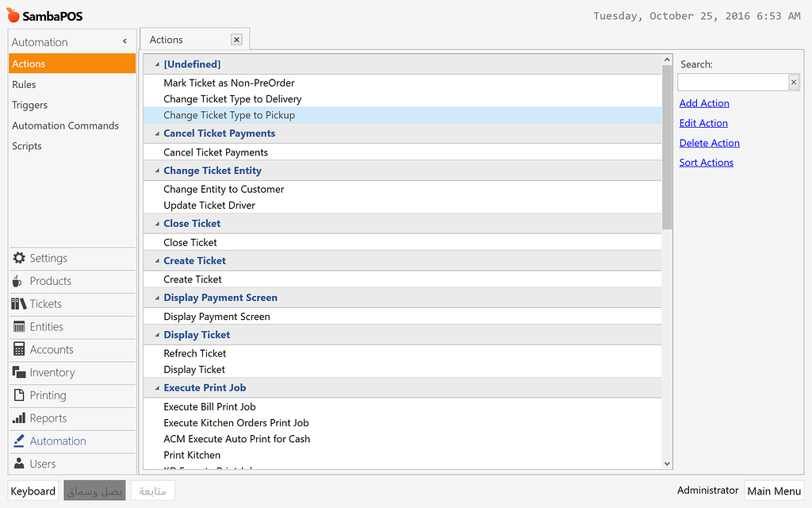This screenshot has height=508, width=812.
Task: Click the Printing document icon
Action: click(x=19, y=395)
